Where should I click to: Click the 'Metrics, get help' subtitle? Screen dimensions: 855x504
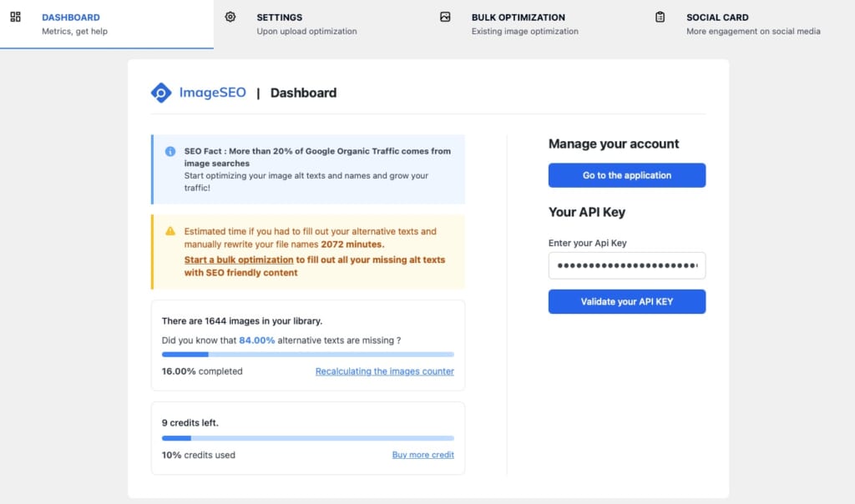(74, 31)
